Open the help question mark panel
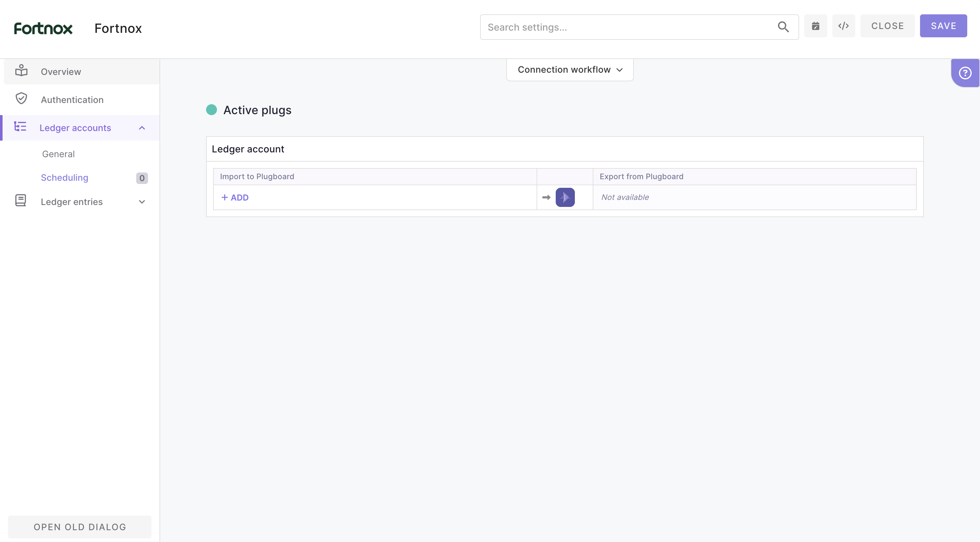 click(x=965, y=73)
